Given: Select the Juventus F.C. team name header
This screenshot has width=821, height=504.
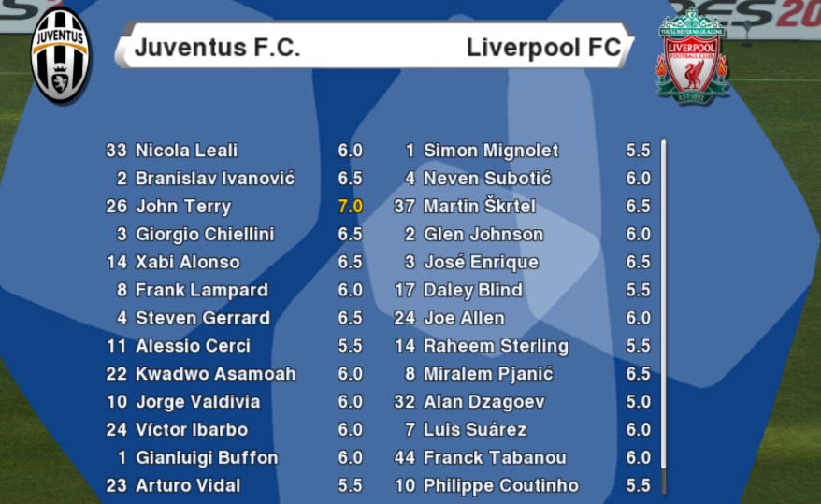Looking at the screenshot, I should (x=217, y=48).
